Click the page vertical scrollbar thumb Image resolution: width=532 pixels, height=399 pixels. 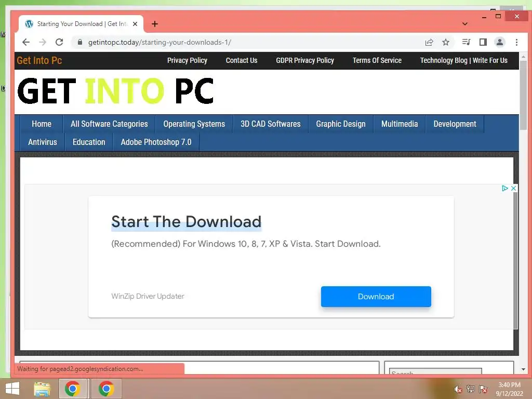click(x=523, y=95)
